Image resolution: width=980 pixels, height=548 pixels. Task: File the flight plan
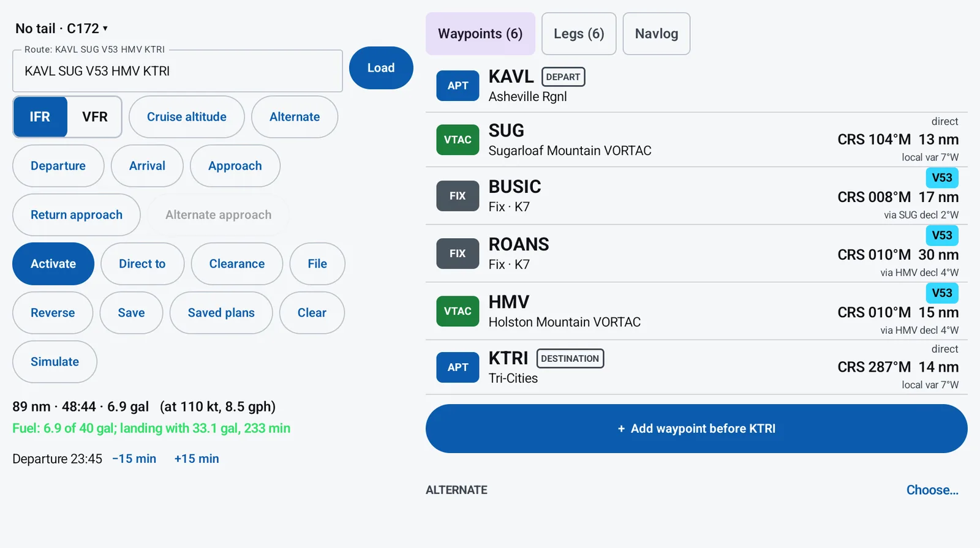[317, 264]
